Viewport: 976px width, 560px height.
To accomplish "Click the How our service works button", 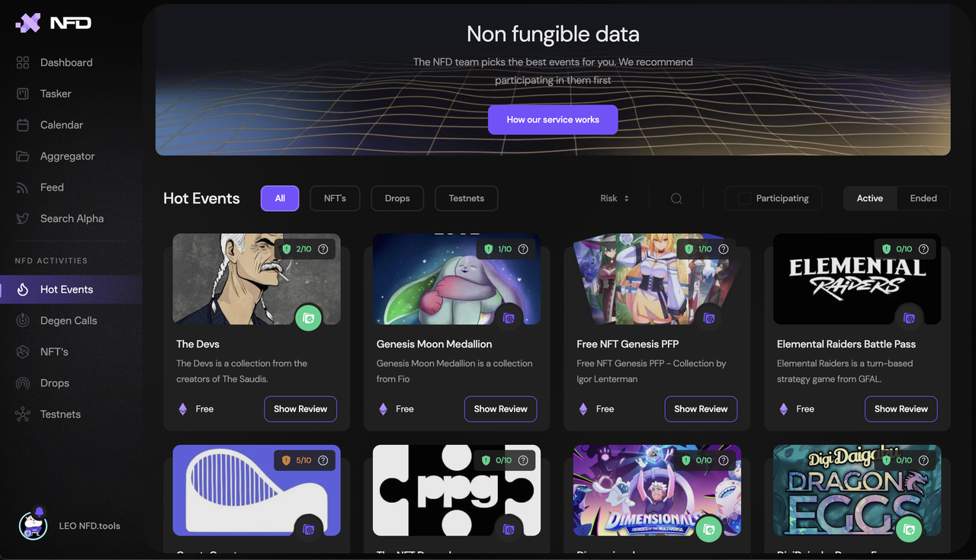I will pyautogui.click(x=553, y=120).
